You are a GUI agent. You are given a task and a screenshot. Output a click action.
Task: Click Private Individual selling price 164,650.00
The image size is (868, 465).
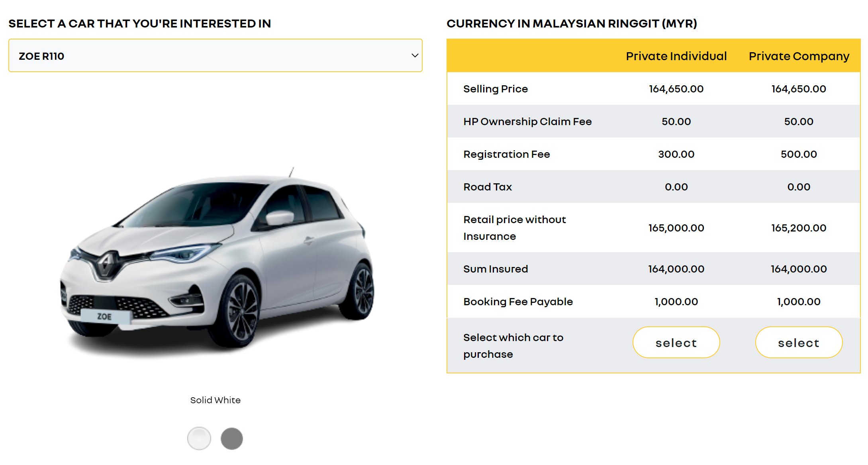[x=676, y=89]
